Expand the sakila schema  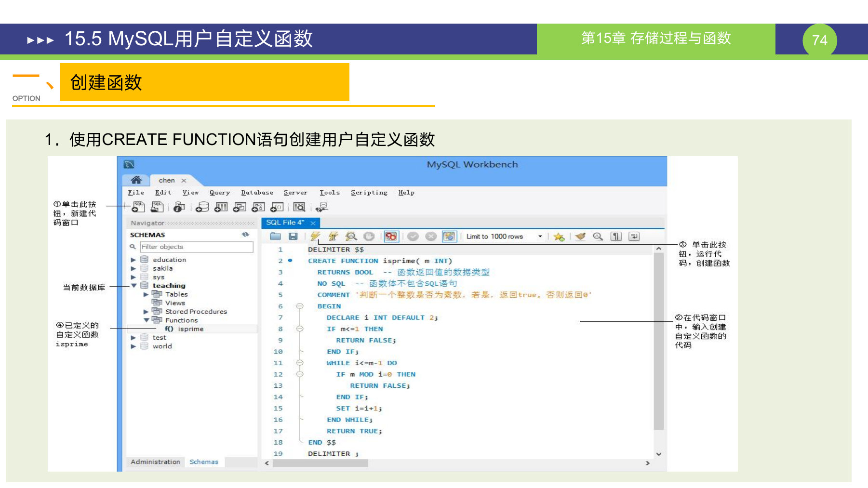pyautogui.click(x=134, y=268)
